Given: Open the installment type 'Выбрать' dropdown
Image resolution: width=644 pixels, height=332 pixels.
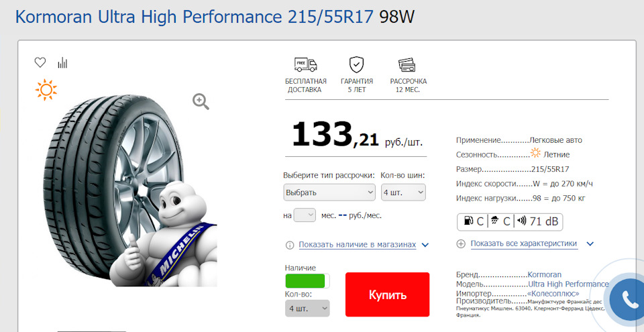Looking at the screenshot, I should click(329, 192).
